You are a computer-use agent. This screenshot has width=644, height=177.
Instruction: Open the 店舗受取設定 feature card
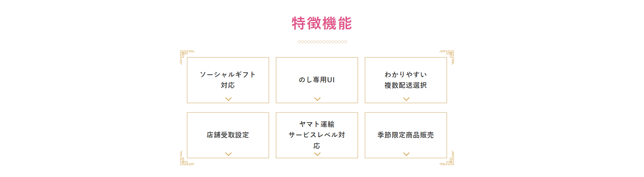click(228, 135)
